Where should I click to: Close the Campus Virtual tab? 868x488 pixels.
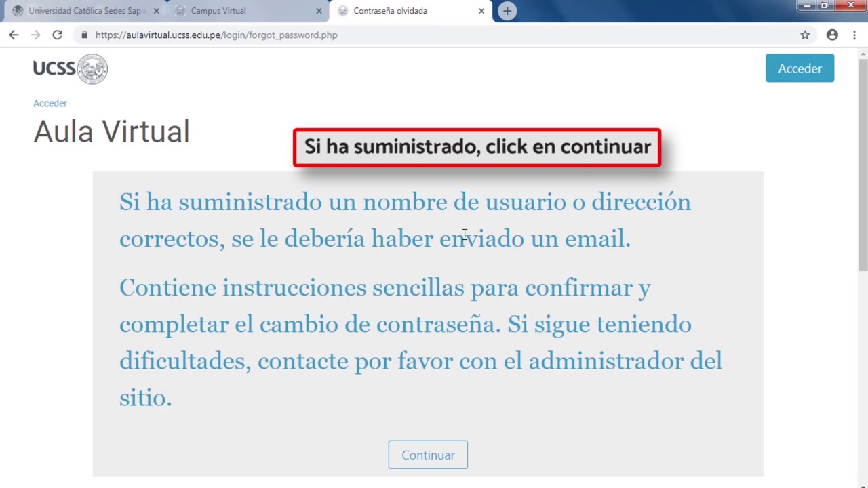click(x=319, y=11)
